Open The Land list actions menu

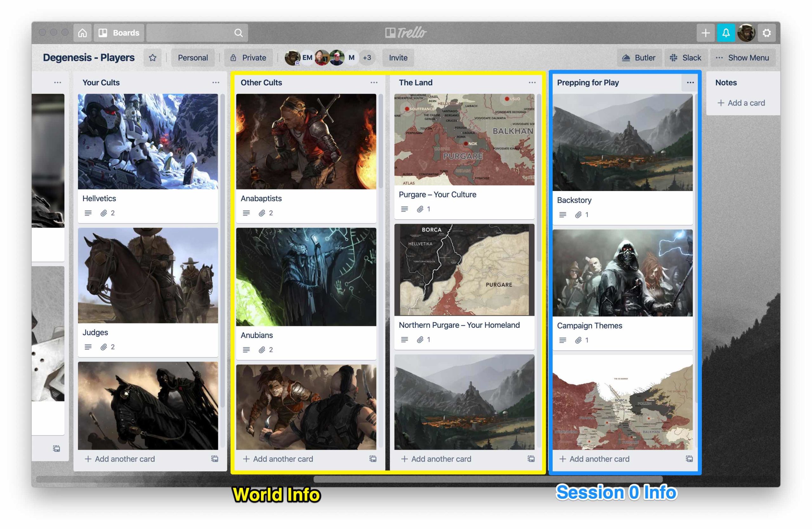(x=532, y=83)
